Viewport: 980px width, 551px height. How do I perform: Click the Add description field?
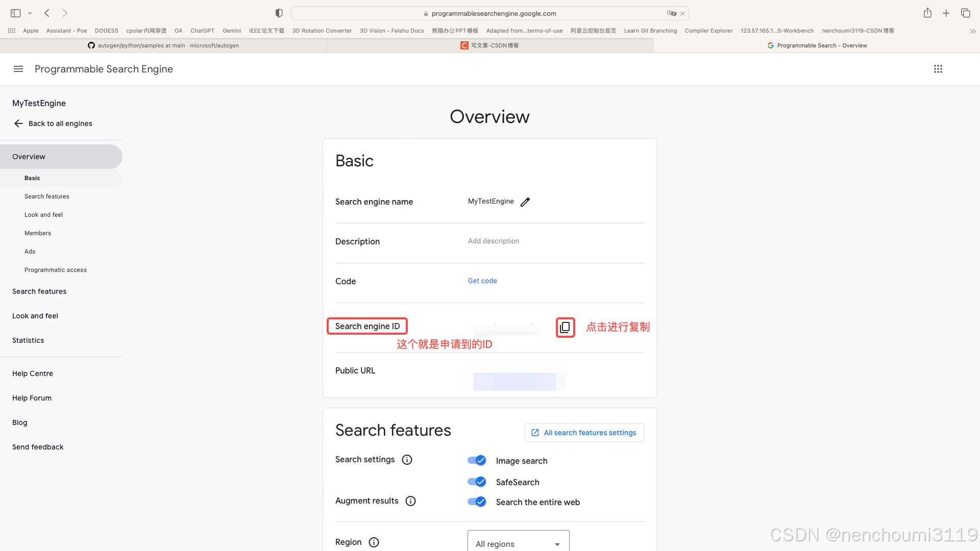coord(494,241)
